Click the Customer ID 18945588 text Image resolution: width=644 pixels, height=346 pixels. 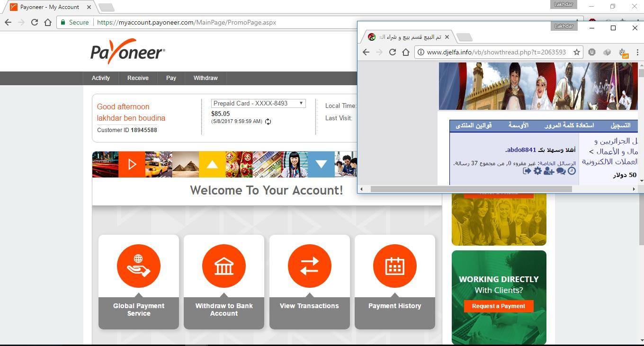(127, 130)
